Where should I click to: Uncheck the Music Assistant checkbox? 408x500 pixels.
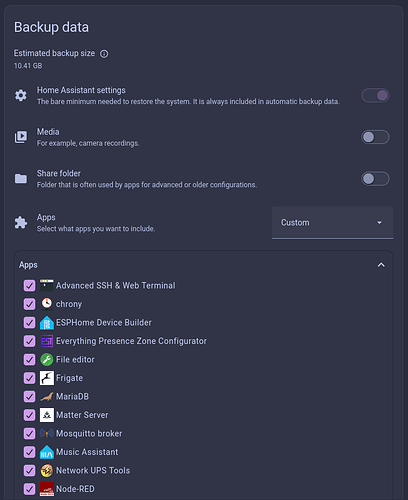click(29, 452)
